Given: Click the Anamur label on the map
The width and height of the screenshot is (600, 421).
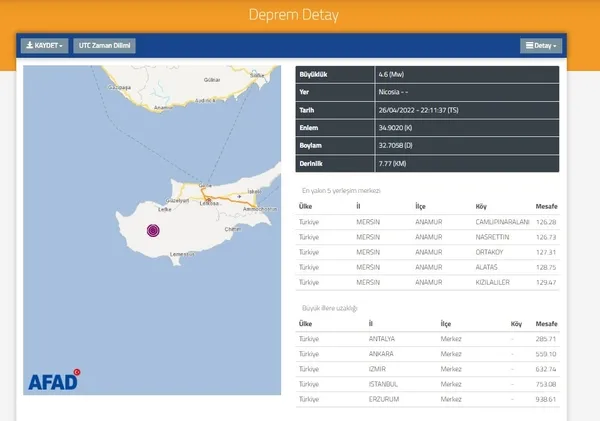Looking at the screenshot, I should click(163, 108).
